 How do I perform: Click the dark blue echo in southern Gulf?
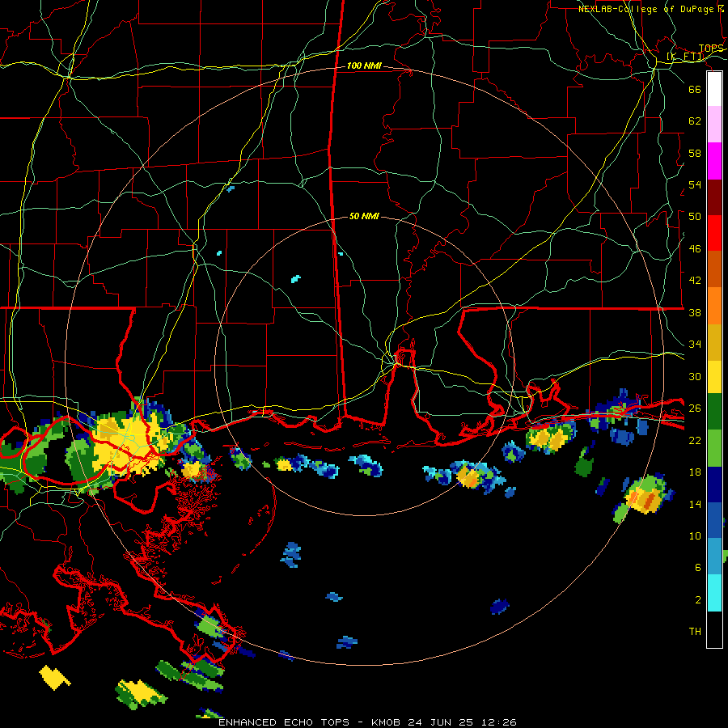[x=500, y=606]
